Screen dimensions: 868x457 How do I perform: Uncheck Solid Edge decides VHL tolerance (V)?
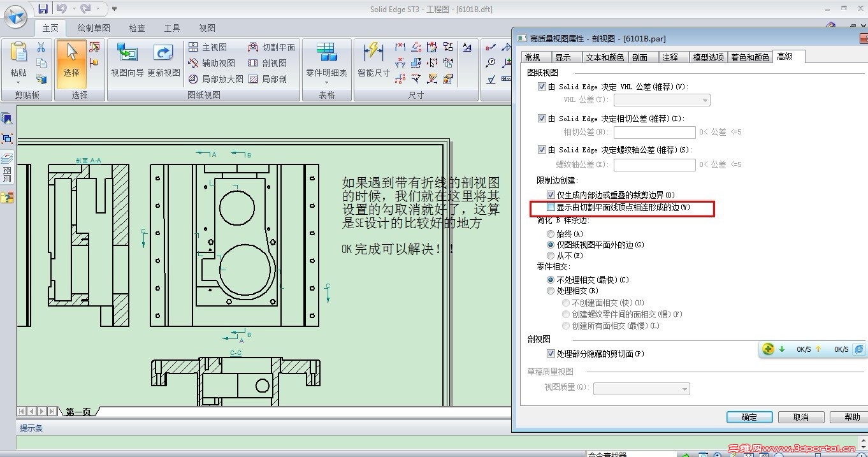click(542, 87)
